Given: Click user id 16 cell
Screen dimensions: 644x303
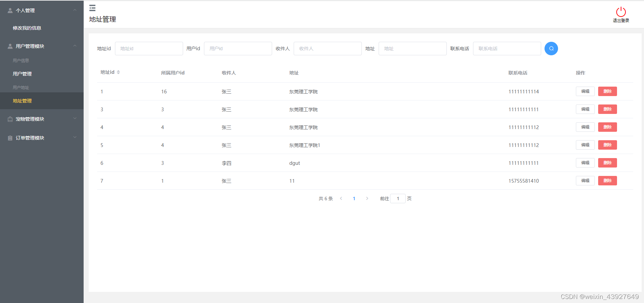Looking at the screenshot, I should tap(164, 92).
